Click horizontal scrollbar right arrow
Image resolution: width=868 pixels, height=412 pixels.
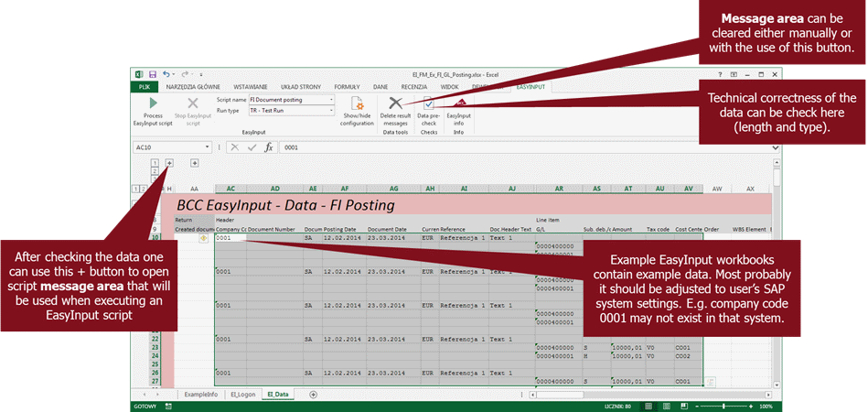point(767,395)
